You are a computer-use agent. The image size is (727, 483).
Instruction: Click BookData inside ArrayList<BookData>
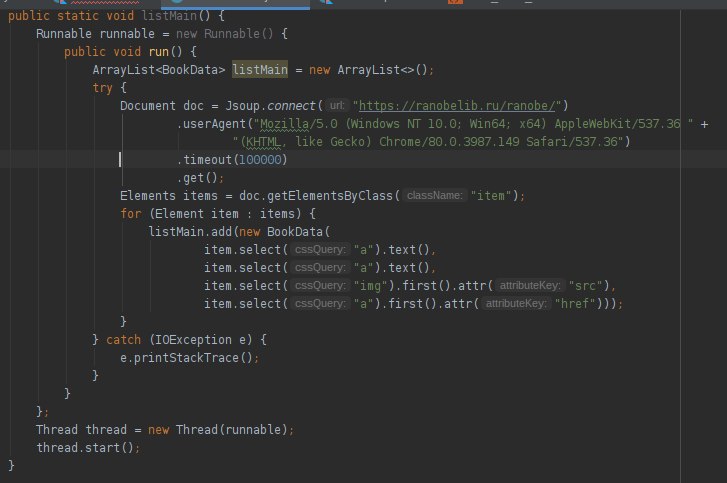(190, 70)
